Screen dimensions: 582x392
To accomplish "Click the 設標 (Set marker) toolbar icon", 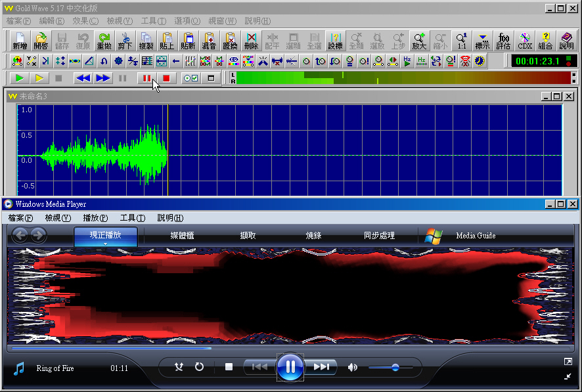I will [x=335, y=41].
